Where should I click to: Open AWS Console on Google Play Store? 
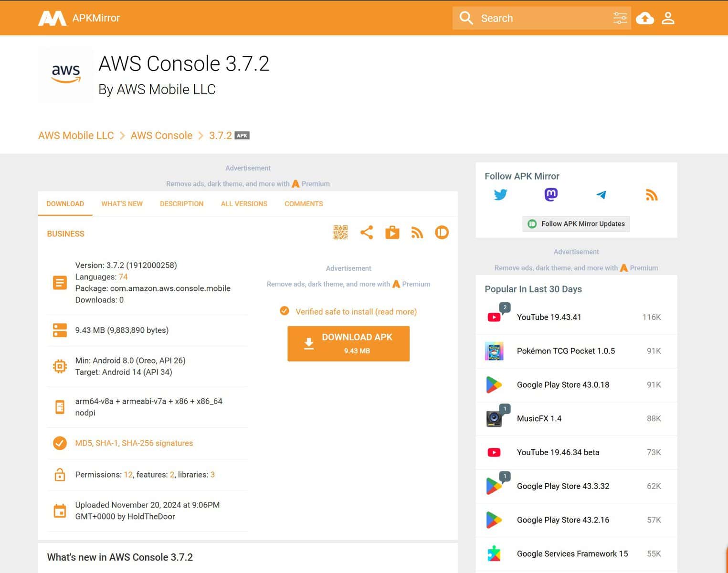(392, 233)
